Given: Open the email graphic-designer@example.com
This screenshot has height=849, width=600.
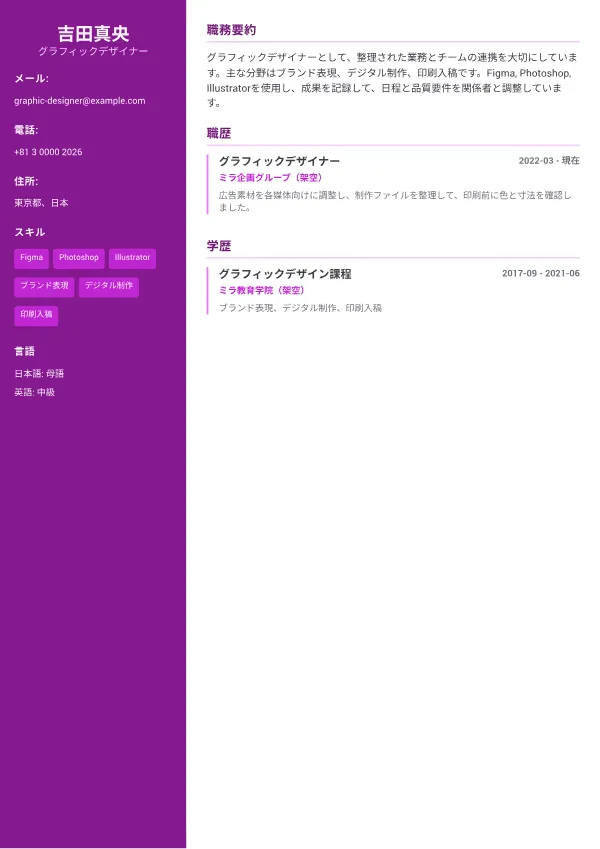Looking at the screenshot, I should coord(80,101).
